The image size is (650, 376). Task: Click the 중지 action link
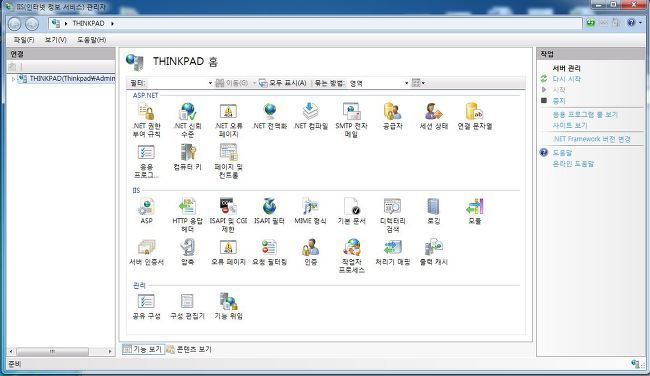[x=559, y=100]
